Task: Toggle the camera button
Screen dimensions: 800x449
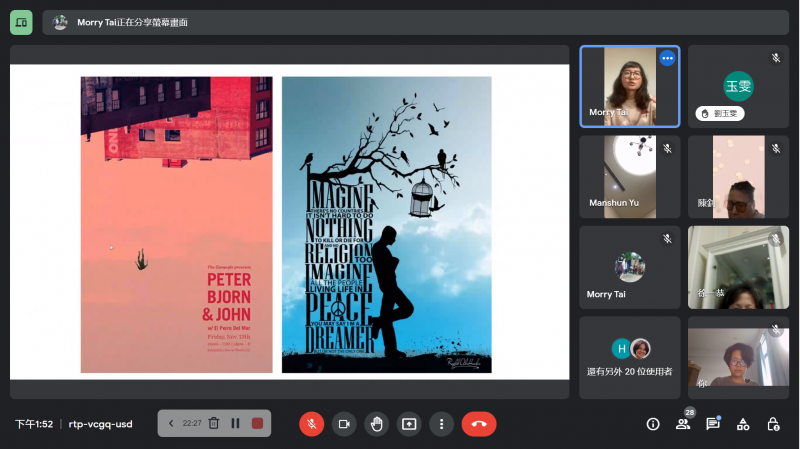Action: [x=344, y=424]
